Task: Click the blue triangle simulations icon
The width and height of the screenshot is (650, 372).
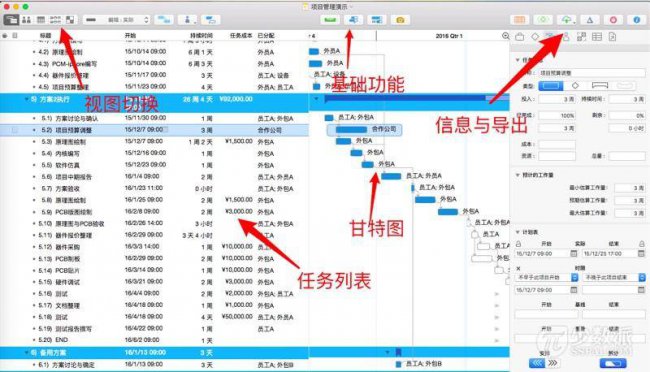Action: (589, 19)
